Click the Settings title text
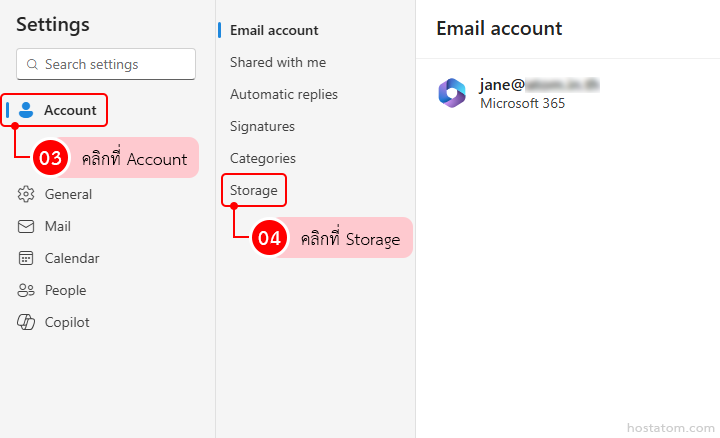Image resolution: width=720 pixels, height=438 pixels. click(53, 24)
